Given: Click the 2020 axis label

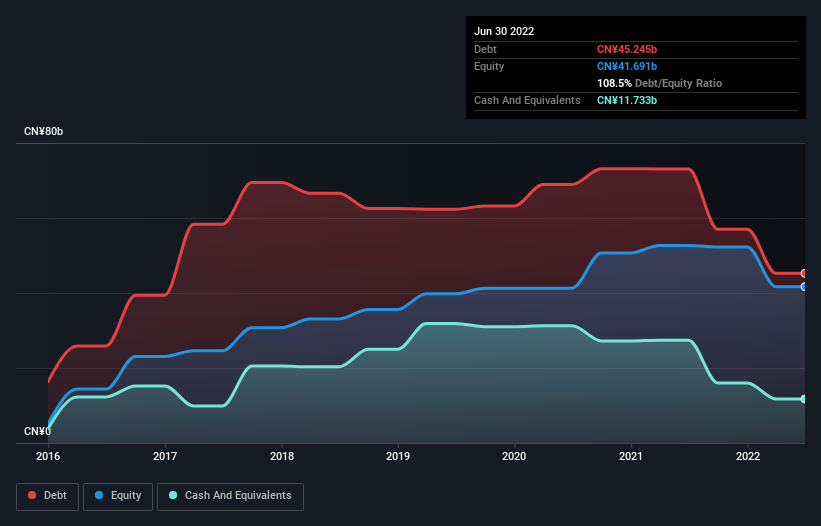Looking at the screenshot, I should (514, 456).
